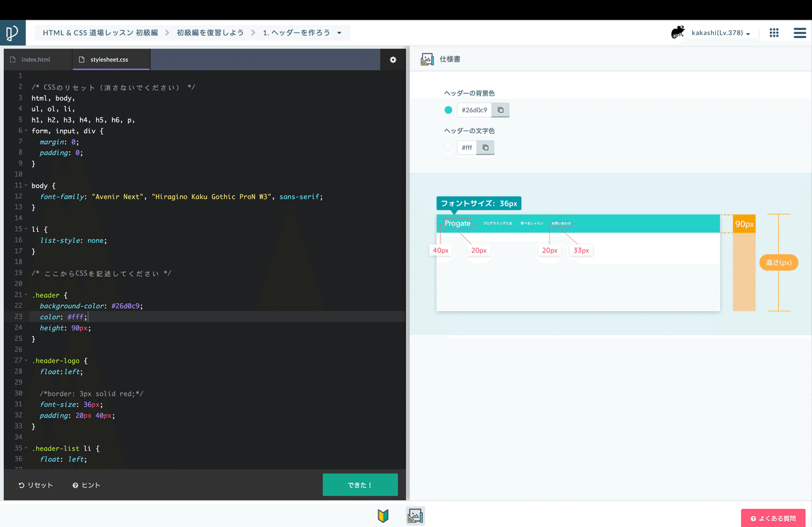Image resolution: width=812 pixels, height=527 pixels.
Task: Place cursor on line 23 color: #fff
Action: pos(63,317)
